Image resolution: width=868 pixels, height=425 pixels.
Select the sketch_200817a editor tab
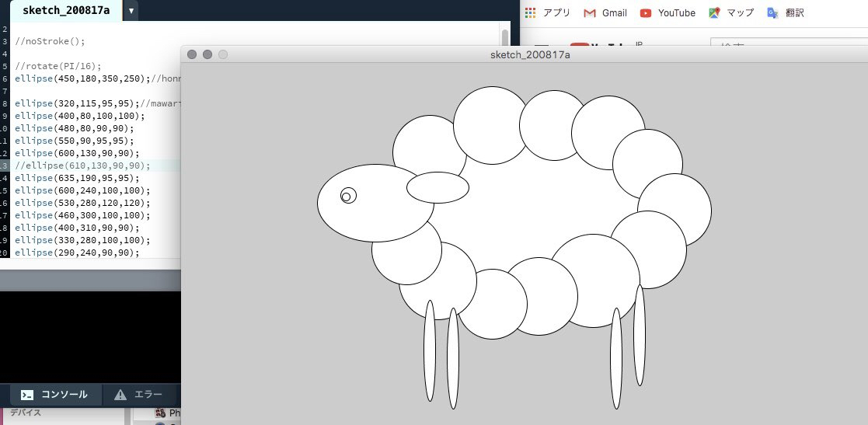coord(65,11)
